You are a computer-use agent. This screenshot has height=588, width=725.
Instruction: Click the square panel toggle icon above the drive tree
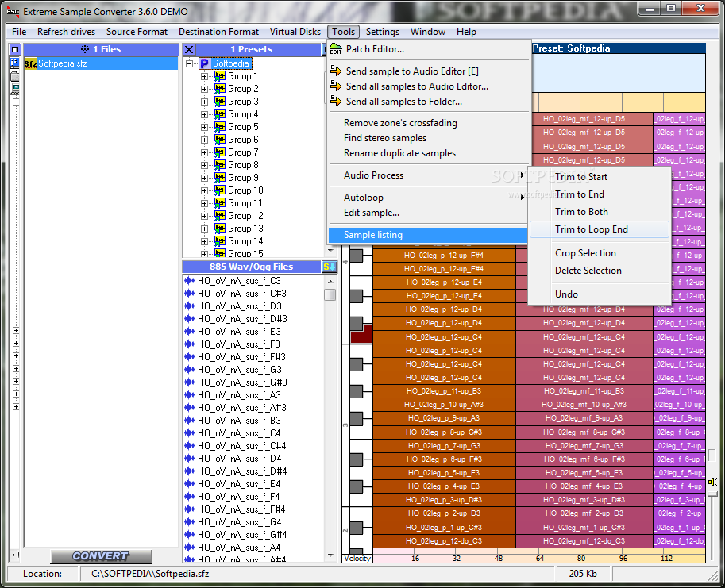[15, 49]
